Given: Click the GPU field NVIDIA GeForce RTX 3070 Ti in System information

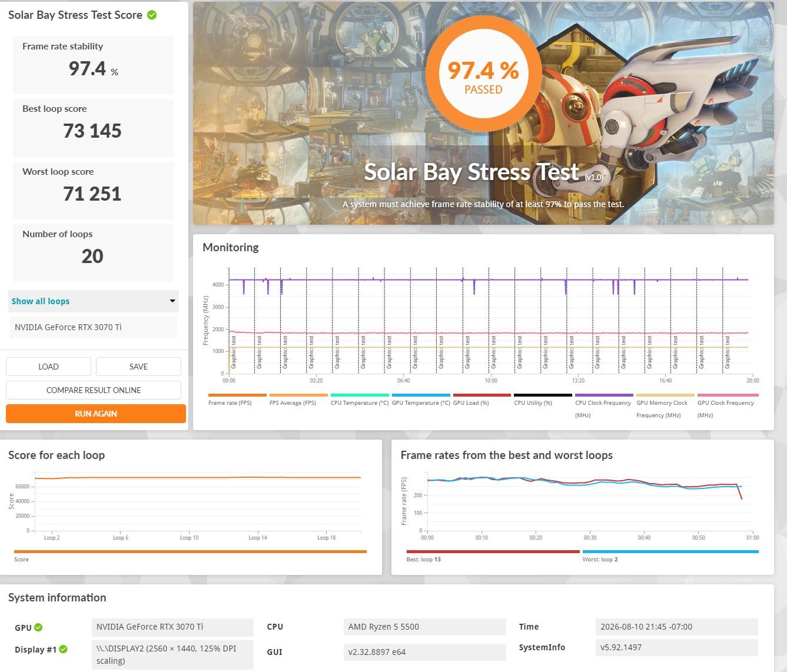Looking at the screenshot, I should click(x=172, y=627).
